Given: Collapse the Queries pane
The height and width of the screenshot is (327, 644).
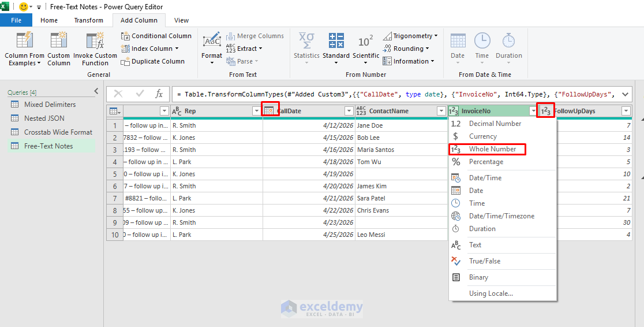Looking at the screenshot, I should [96, 91].
